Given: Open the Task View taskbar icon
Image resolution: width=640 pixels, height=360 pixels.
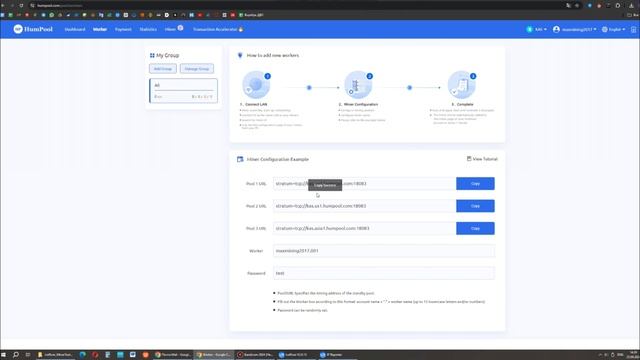Looking at the screenshot, I should (x=28, y=355).
